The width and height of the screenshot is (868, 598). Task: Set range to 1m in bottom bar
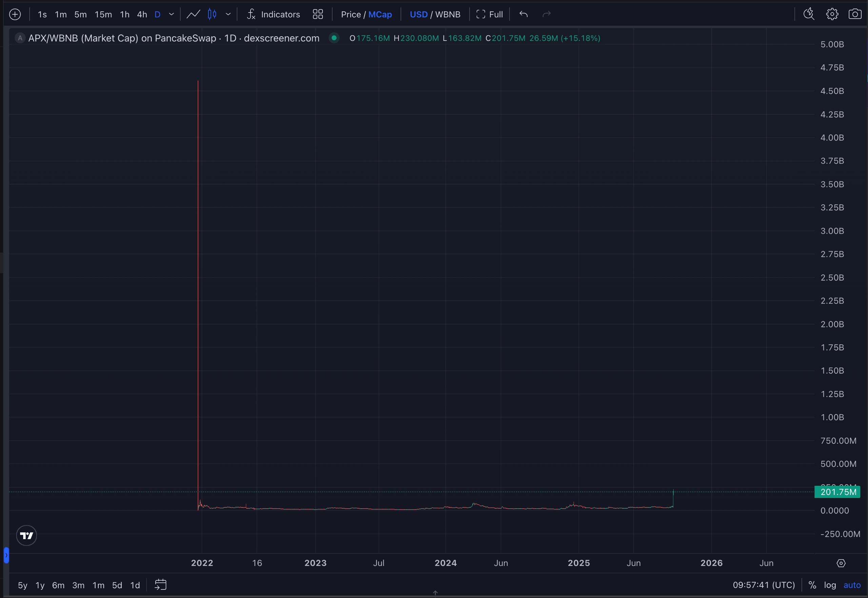98,585
